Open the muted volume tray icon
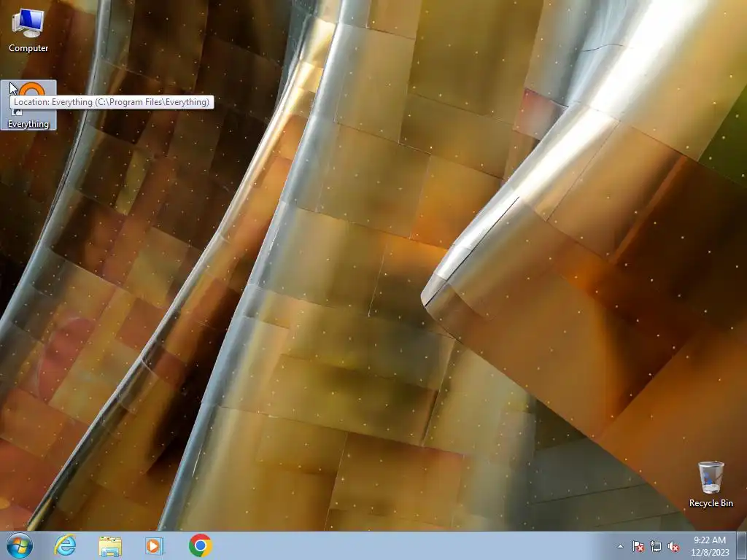747x560 pixels. click(673, 546)
